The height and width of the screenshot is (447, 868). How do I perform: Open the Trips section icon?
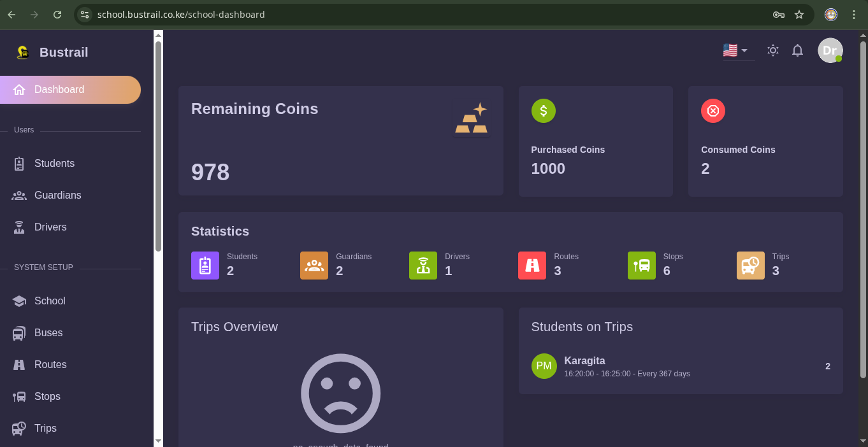(x=20, y=428)
